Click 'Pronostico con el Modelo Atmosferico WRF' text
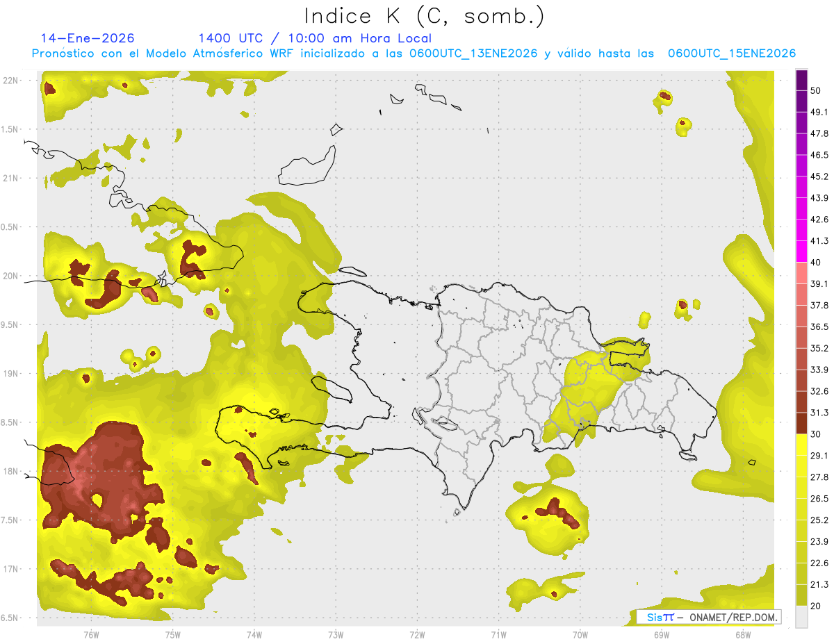Screen dimensions: 834x644 click(163, 53)
